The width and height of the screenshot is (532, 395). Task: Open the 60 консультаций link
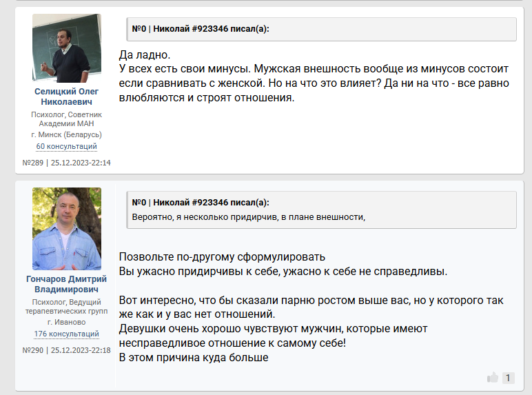[x=66, y=146]
